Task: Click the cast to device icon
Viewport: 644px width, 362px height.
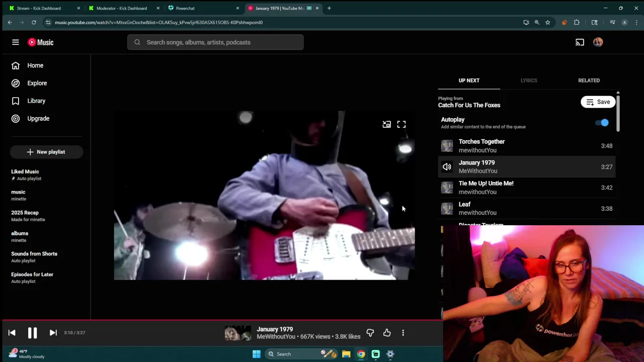Action: tap(580, 42)
